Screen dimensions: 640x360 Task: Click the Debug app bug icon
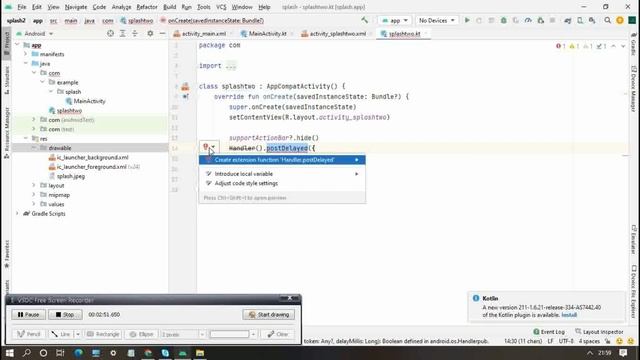pos(504,20)
